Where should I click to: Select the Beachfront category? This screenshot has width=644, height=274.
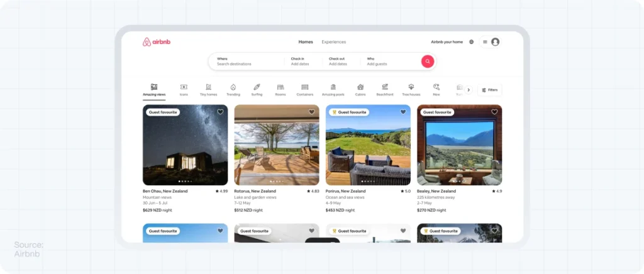385,90
